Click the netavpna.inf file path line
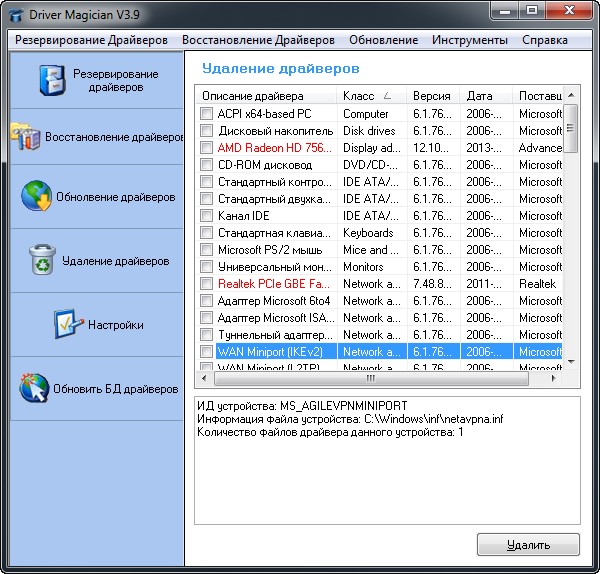This screenshot has width=600, height=574. [x=350, y=419]
